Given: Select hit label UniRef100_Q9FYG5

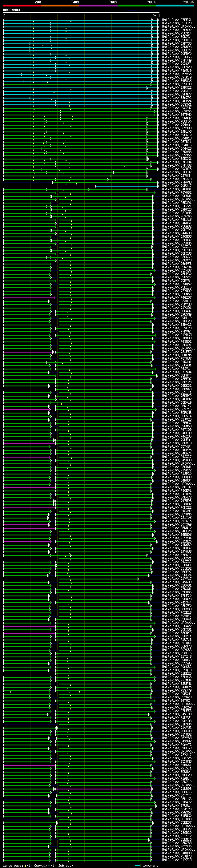Looking at the screenshot, I should click(176, 43).
